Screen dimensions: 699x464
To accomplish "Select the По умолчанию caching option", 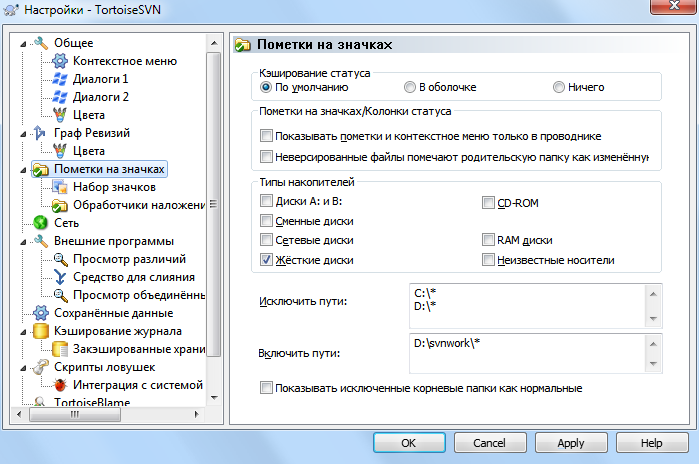I will click(266, 87).
